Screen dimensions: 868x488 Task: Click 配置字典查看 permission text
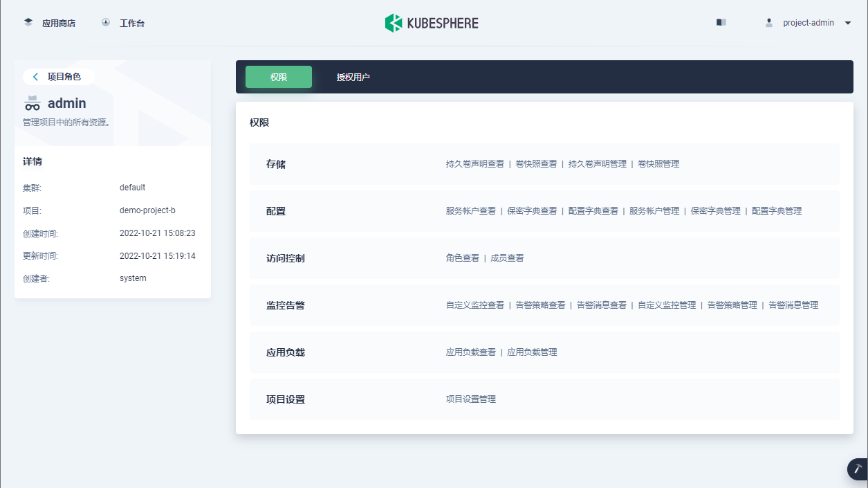(593, 211)
